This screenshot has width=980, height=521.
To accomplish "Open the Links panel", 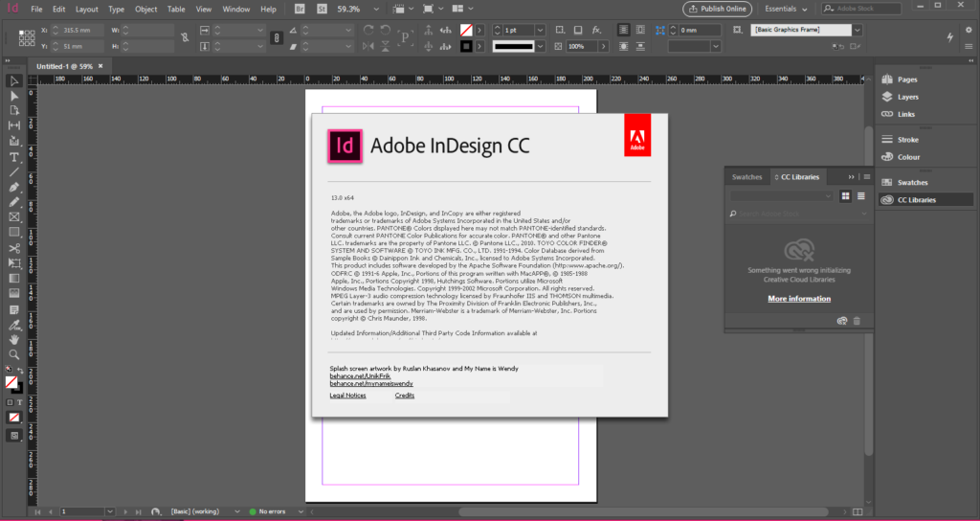I will pos(899,114).
